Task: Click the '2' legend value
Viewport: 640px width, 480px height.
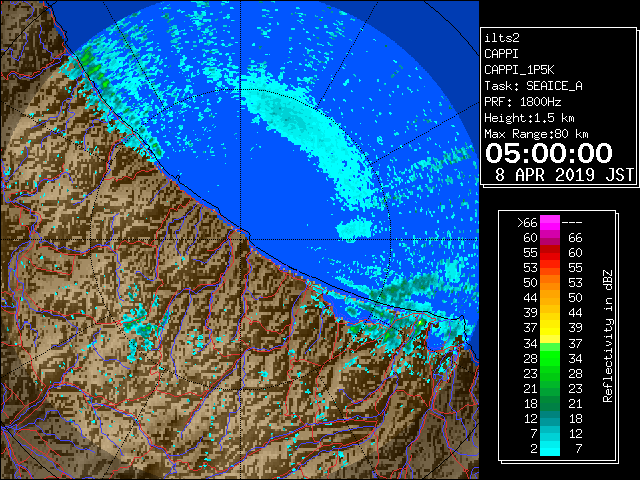Action: tap(533, 449)
